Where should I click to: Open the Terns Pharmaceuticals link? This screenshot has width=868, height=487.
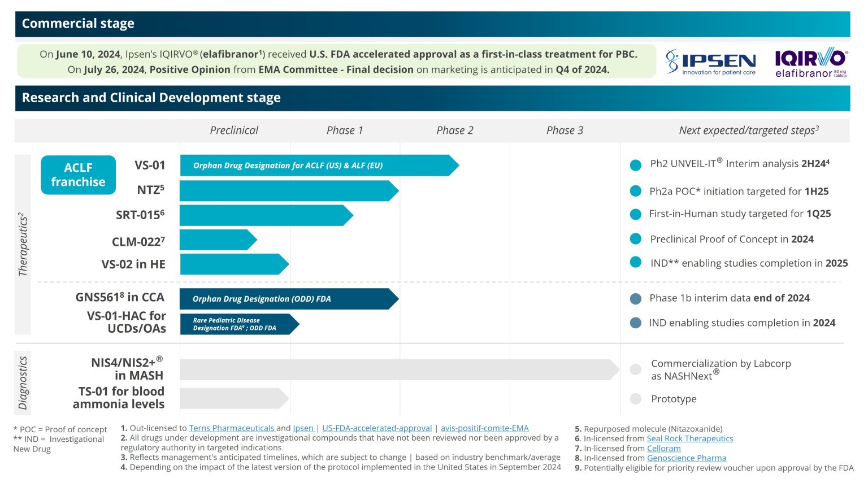tap(232, 428)
